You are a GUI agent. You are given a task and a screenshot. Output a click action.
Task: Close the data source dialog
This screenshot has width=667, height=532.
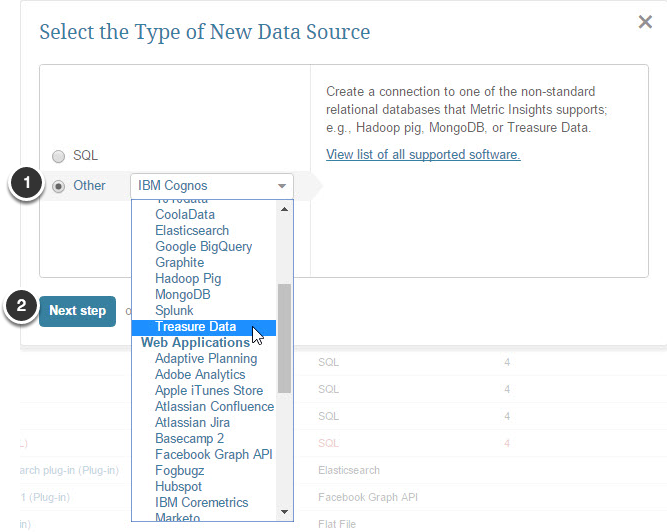click(x=645, y=22)
